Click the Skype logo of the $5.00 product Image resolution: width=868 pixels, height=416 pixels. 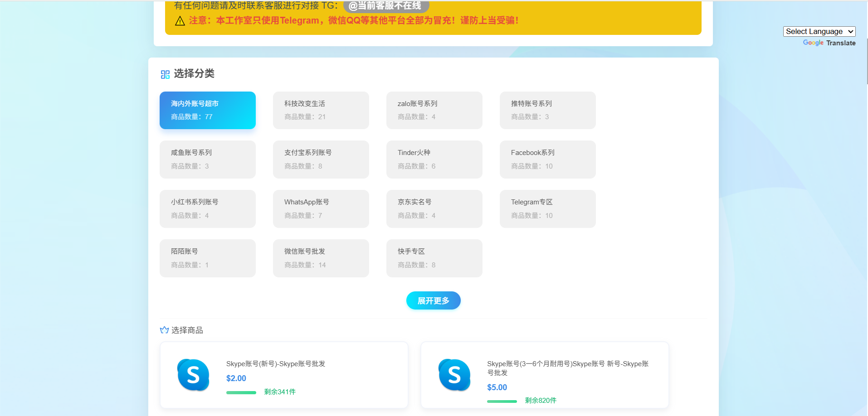(x=454, y=375)
